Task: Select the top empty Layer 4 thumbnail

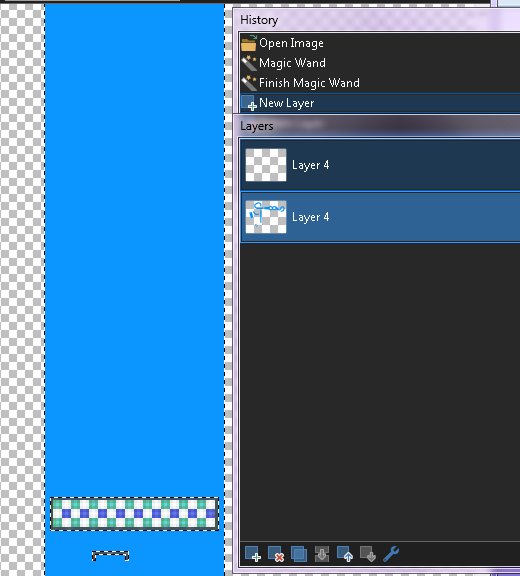Action: click(266, 165)
